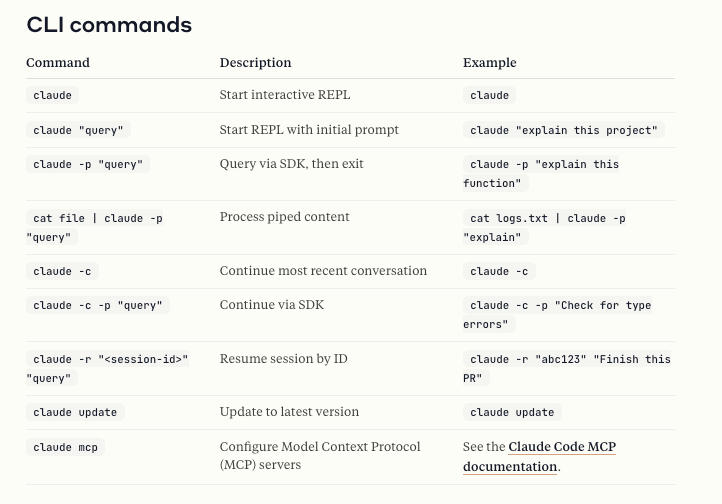Click the 'claude' code in Command column
Viewport: 722px width, 504px height.
53,95
